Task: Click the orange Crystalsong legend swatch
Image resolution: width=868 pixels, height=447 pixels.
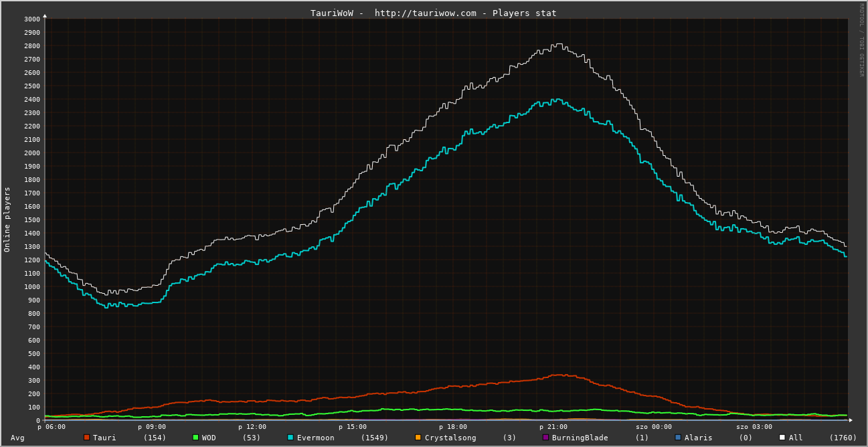Action: tap(418, 438)
